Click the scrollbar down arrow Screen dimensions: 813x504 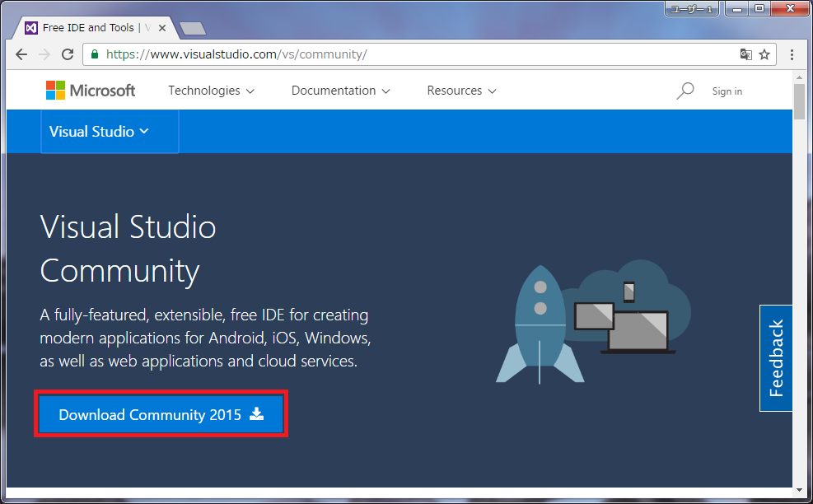[x=799, y=490]
